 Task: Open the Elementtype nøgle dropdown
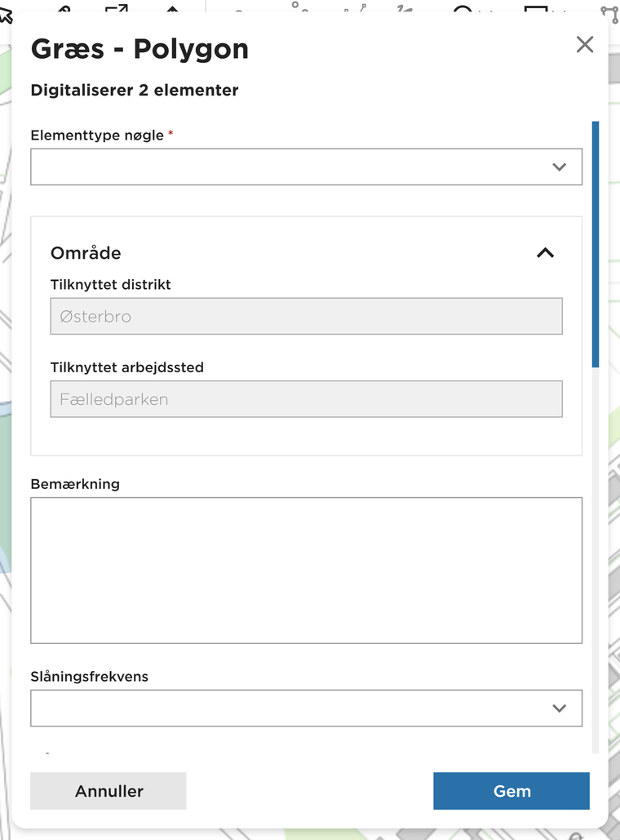(x=306, y=167)
